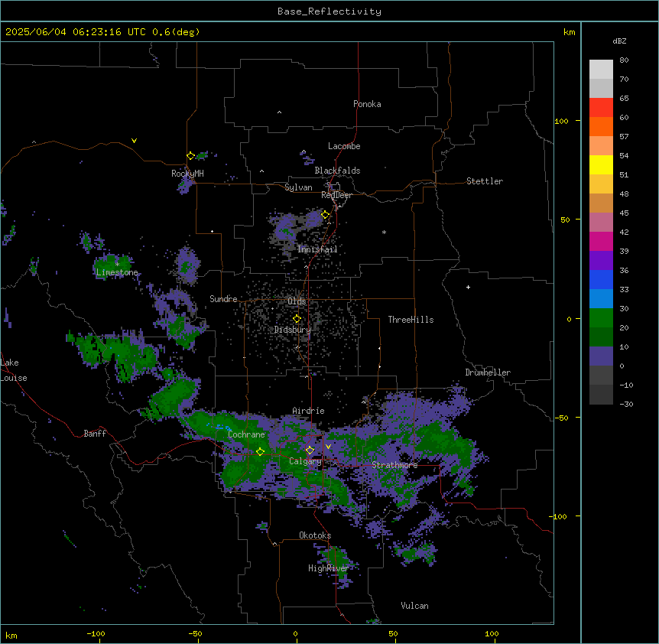Click the white asterisk above Limestone label
The height and width of the screenshot is (644, 659).
pos(117,265)
